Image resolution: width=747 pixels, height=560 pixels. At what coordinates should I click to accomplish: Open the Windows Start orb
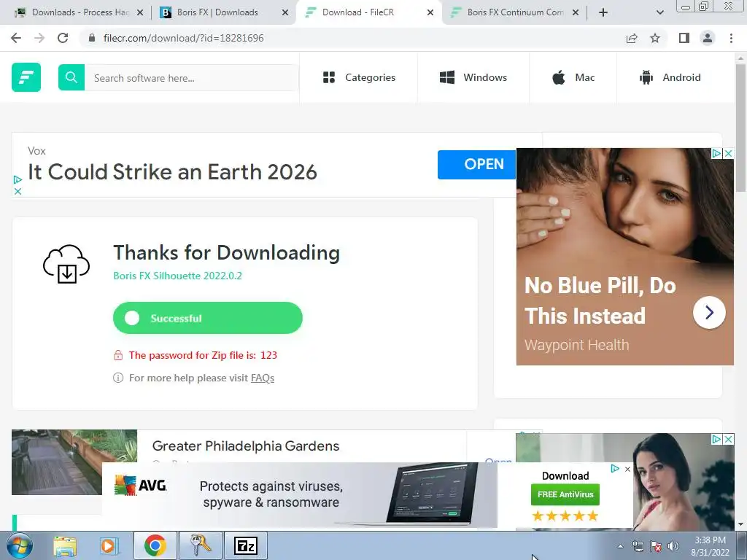click(19, 545)
